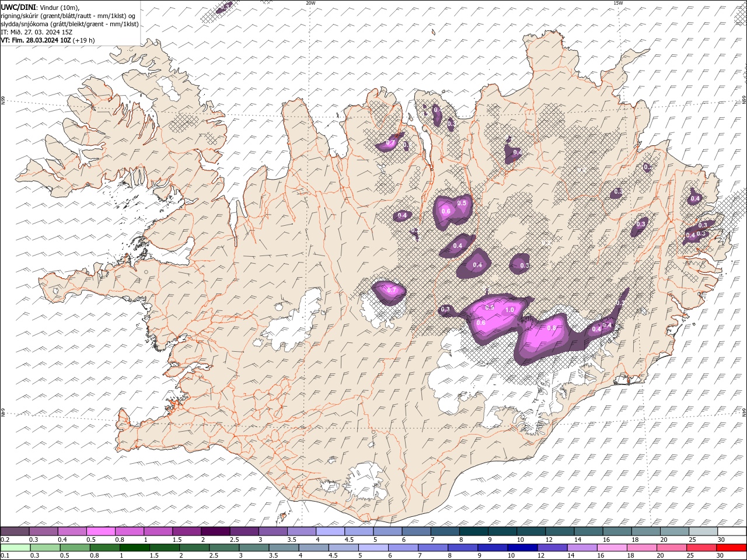Screen dimensions: 747x560
Task: Click the 12 violet swatch in rain legend
Action: point(551,547)
